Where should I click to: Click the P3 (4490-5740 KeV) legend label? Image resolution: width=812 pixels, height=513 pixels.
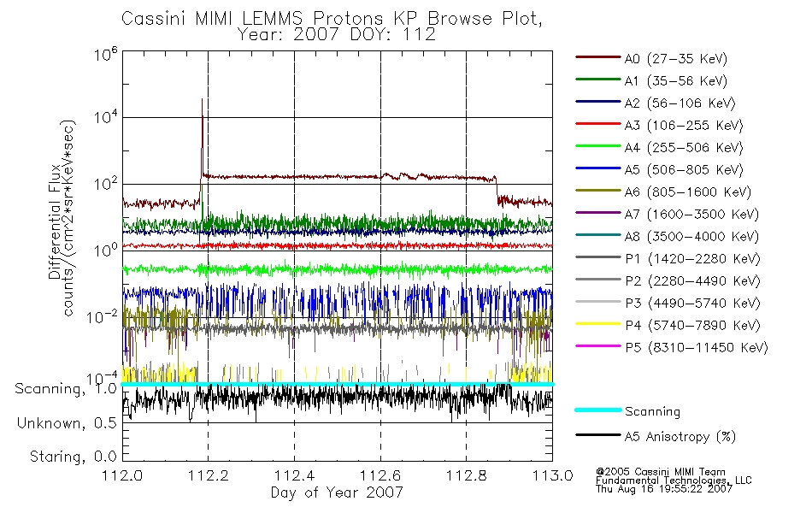pyautogui.click(x=693, y=304)
